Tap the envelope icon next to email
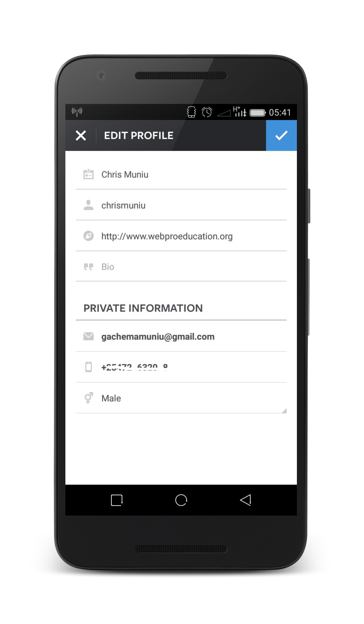Viewport: 364px width, 624px height. tap(88, 336)
